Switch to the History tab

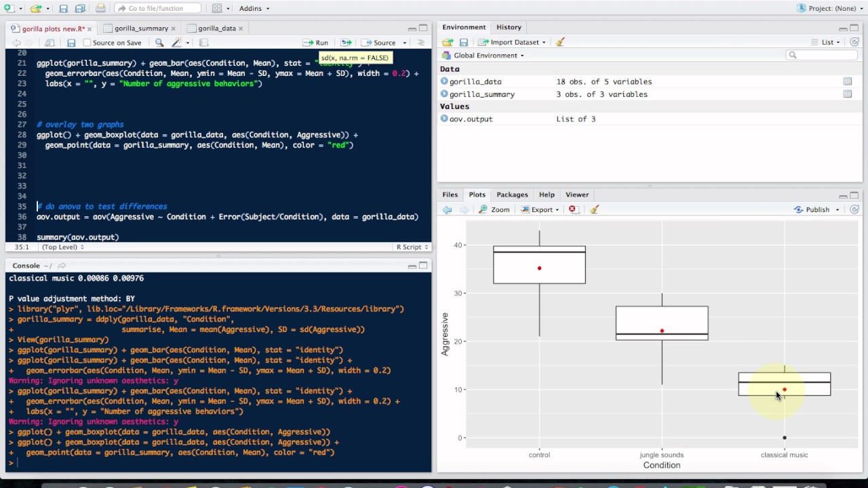(x=509, y=27)
